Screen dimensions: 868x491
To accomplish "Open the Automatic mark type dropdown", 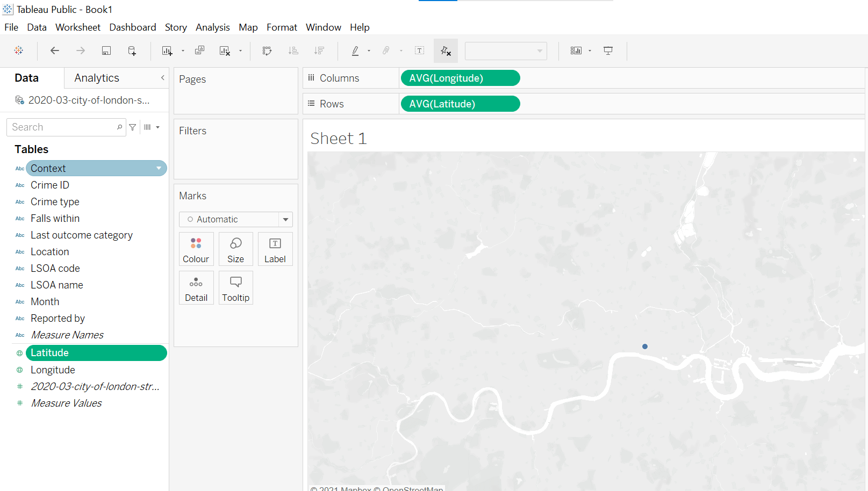I will [235, 219].
